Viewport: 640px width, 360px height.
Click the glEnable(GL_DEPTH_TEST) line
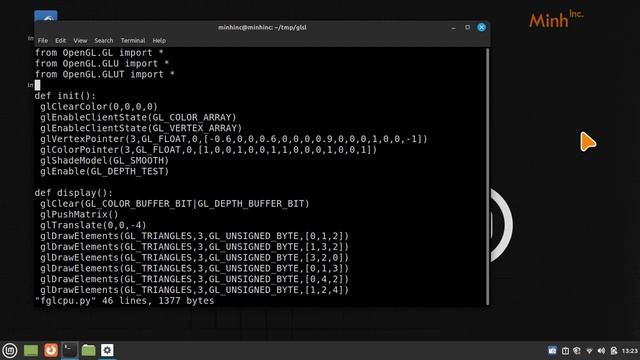(x=104, y=171)
